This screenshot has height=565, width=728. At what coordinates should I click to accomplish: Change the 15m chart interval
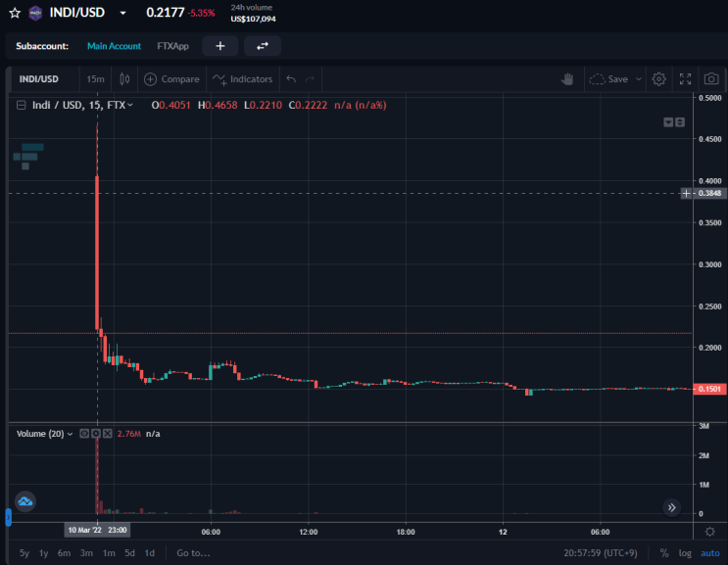click(x=95, y=79)
